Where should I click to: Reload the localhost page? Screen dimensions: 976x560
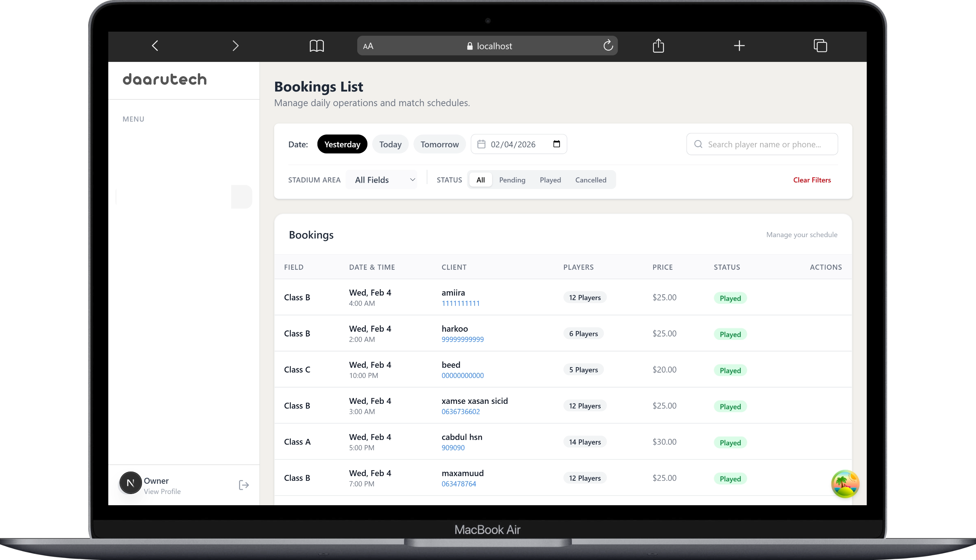point(608,45)
